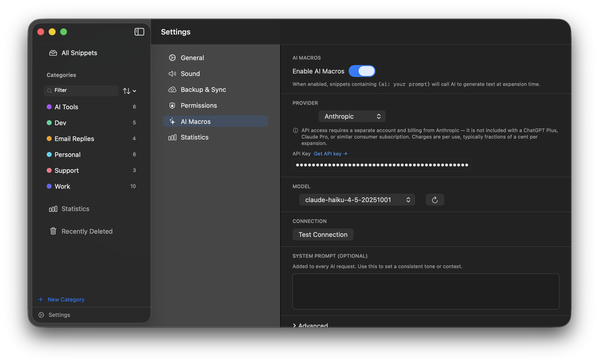Viewport: 599px width, 364px height.
Task: Refresh the model list
Action: [435, 200]
